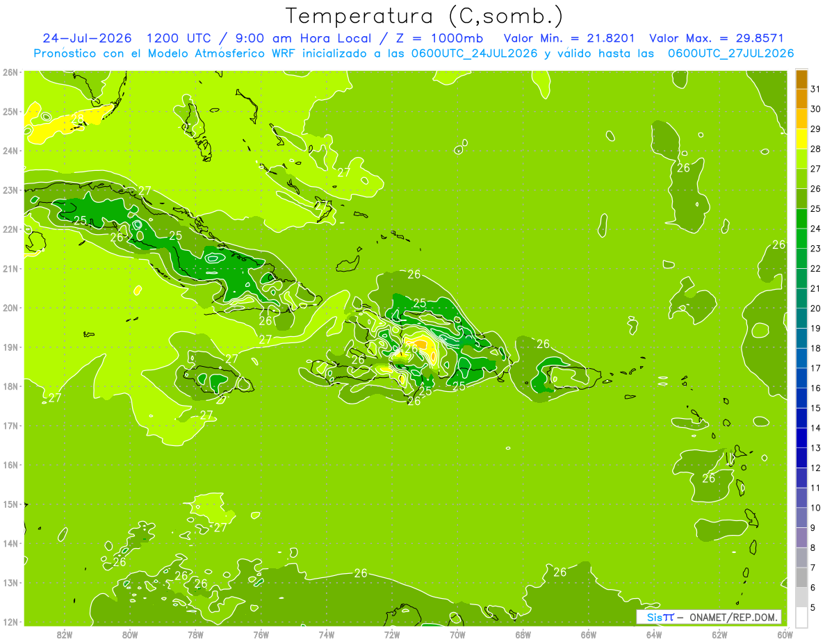Click the yellow legend band between 28 and 29
The width and height of the screenshot is (834, 644).
(x=801, y=139)
